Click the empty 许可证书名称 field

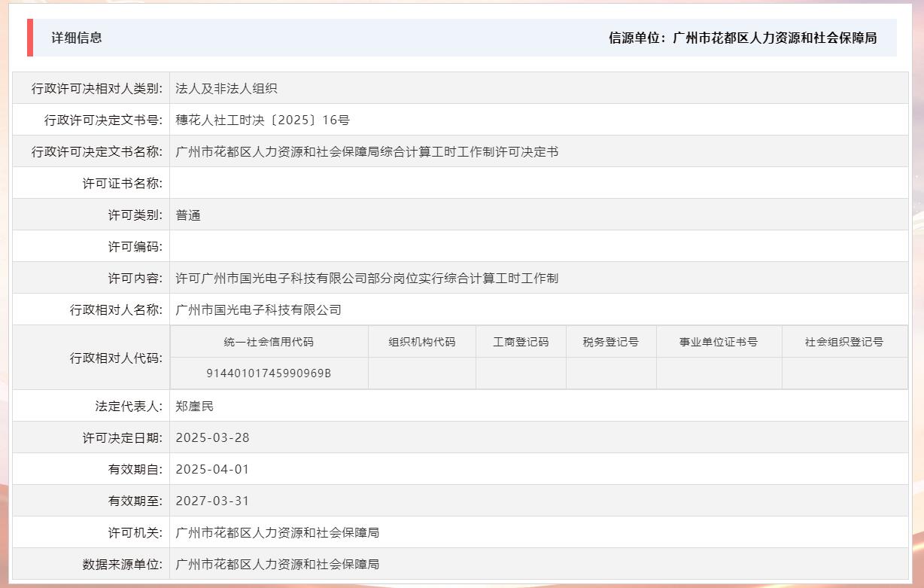coord(301,183)
